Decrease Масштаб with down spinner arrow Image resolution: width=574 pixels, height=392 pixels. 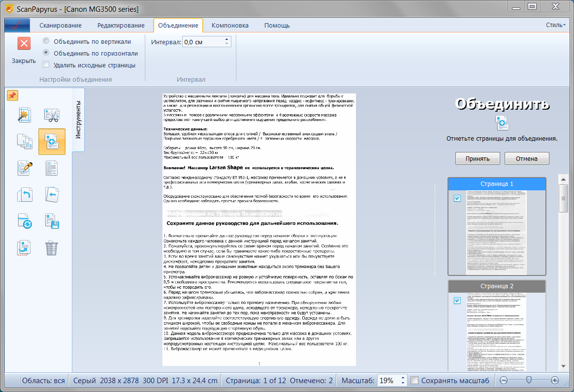coord(403,383)
